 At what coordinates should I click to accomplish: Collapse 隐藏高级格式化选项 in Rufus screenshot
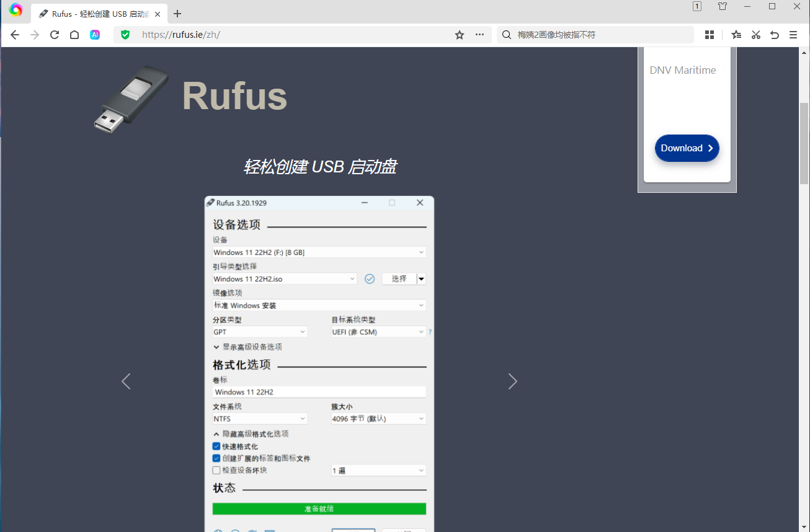251,434
